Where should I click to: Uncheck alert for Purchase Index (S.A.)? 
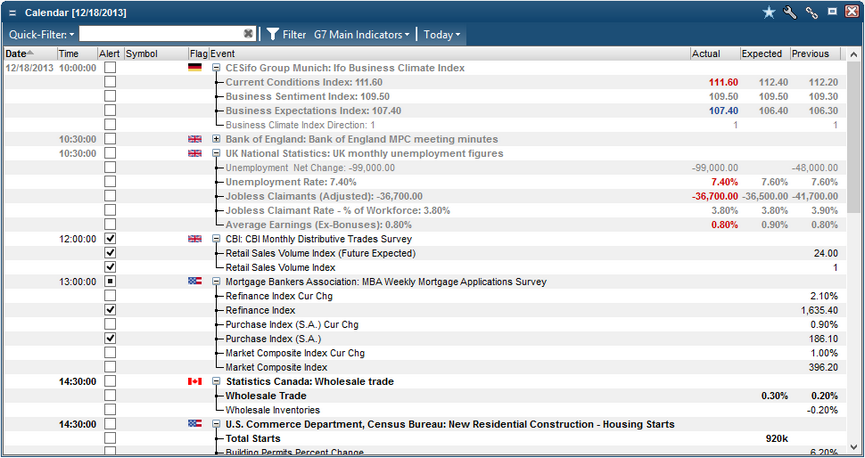pyautogui.click(x=110, y=338)
